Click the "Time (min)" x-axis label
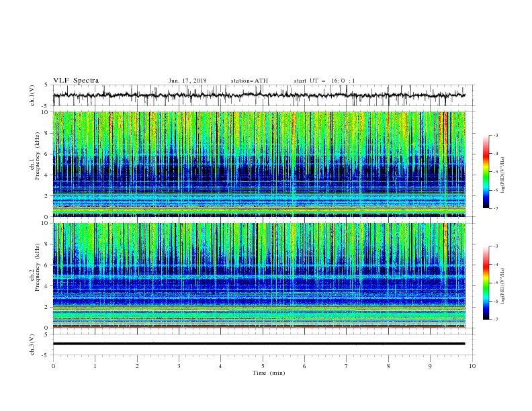 coord(269,373)
